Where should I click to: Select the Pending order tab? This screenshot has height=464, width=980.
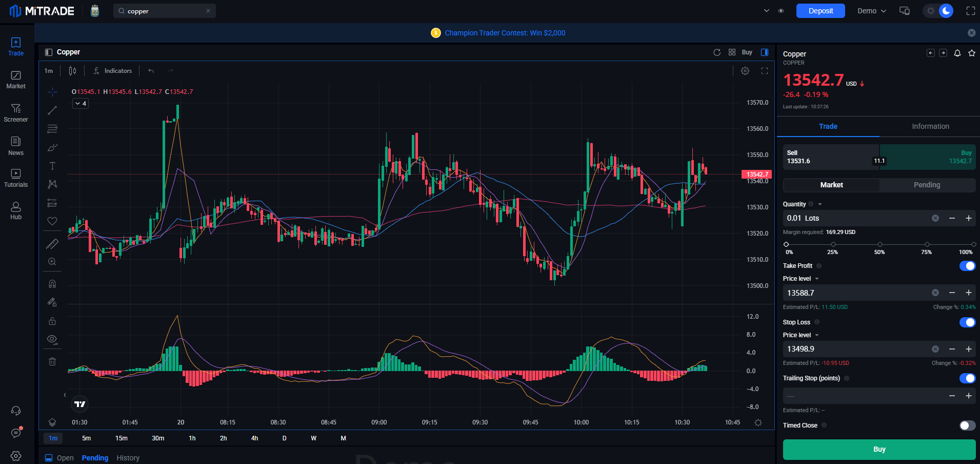(x=927, y=185)
